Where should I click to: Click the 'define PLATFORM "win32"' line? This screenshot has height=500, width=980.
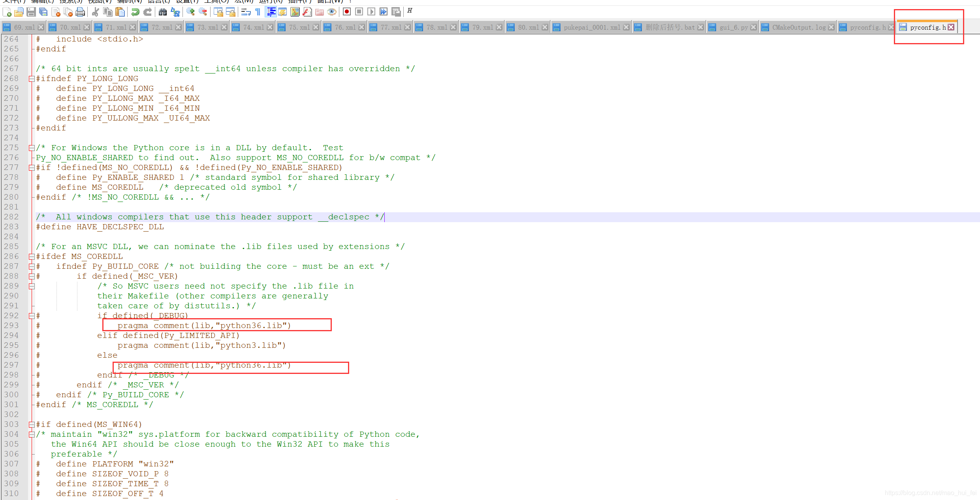tap(115, 464)
